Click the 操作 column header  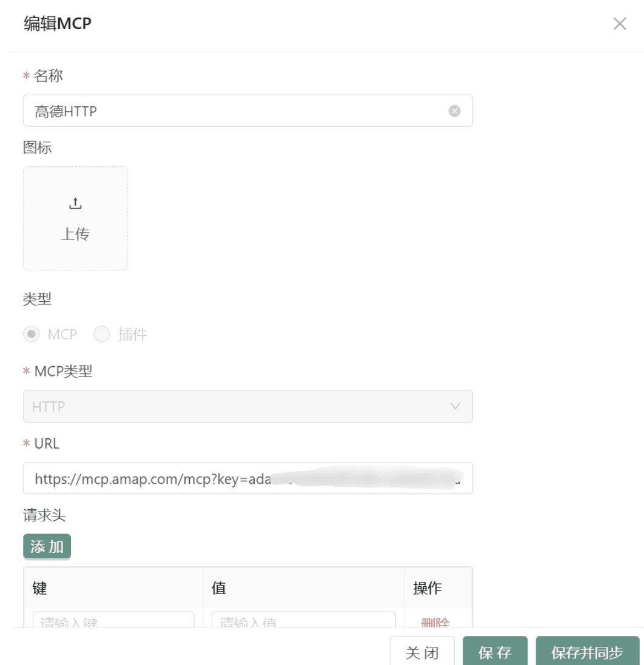[428, 587]
